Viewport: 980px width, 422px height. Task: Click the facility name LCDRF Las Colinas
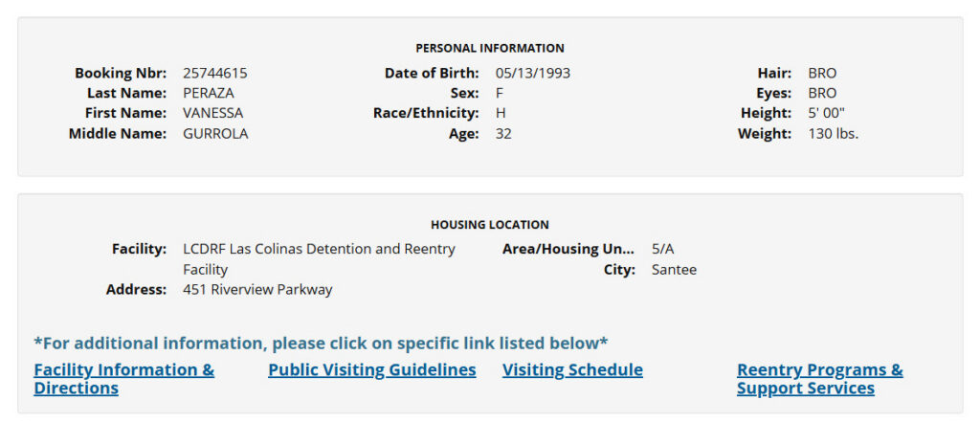319,249
